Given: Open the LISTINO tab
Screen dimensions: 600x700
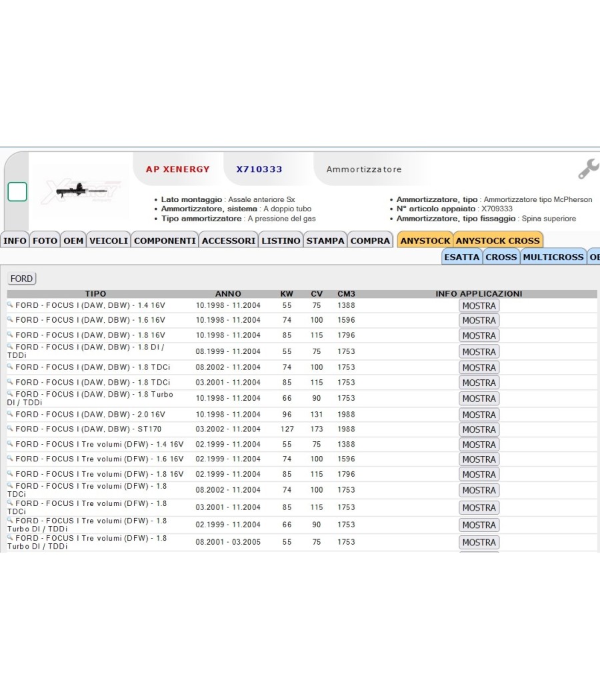Looking at the screenshot, I should [x=281, y=241].
